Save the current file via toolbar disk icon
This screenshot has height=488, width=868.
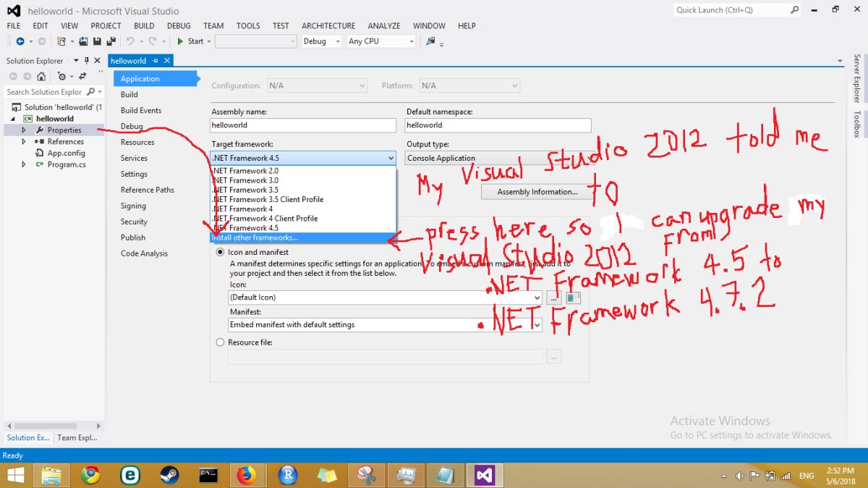pyautogui.click(x=98, y=41)
